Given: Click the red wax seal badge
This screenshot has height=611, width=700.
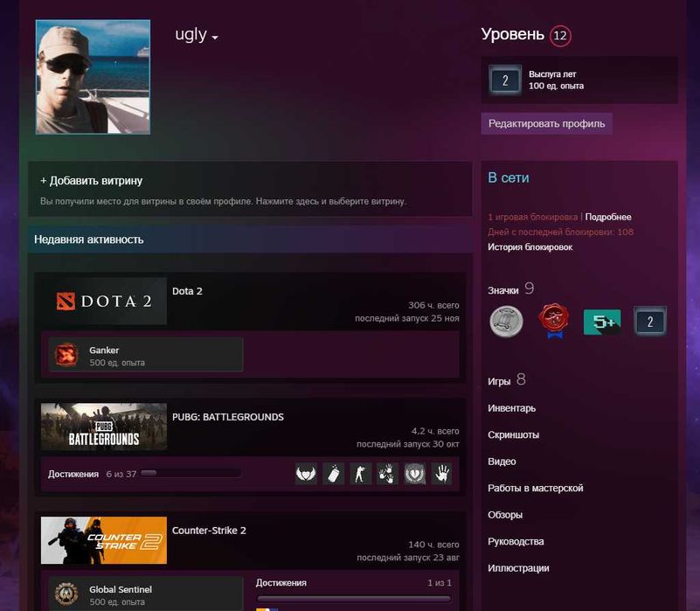Looking at the screenshot, I should click(x=553, y=321).
